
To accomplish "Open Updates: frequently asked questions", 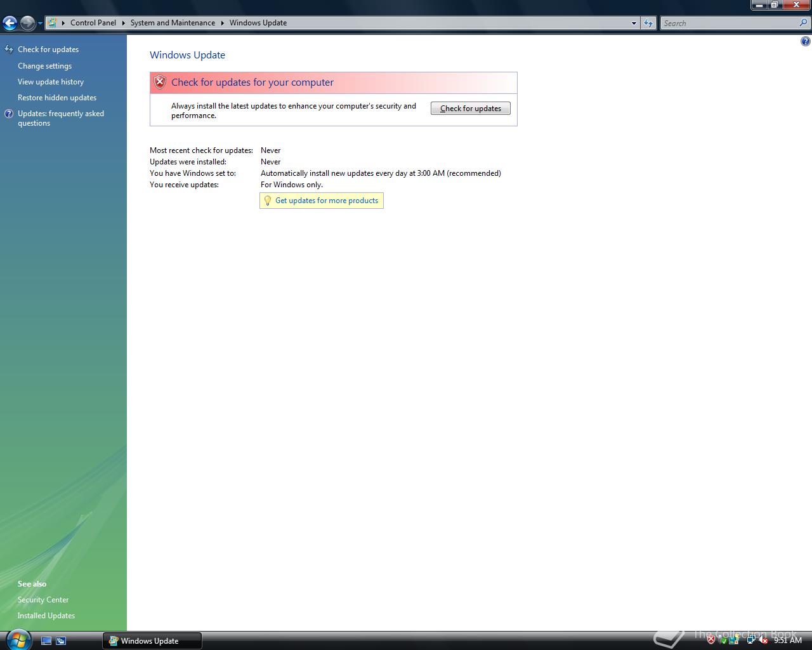I will click(61, 118).
